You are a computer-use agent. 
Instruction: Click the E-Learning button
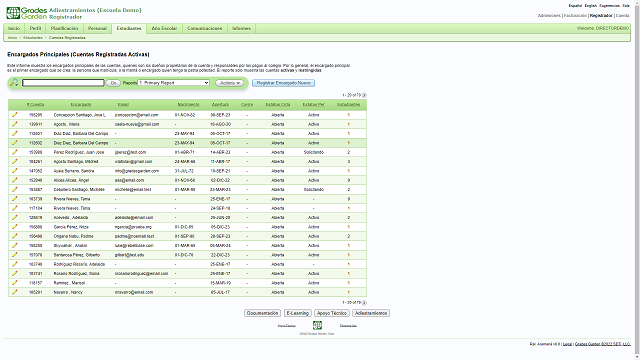tap(298, 313)
